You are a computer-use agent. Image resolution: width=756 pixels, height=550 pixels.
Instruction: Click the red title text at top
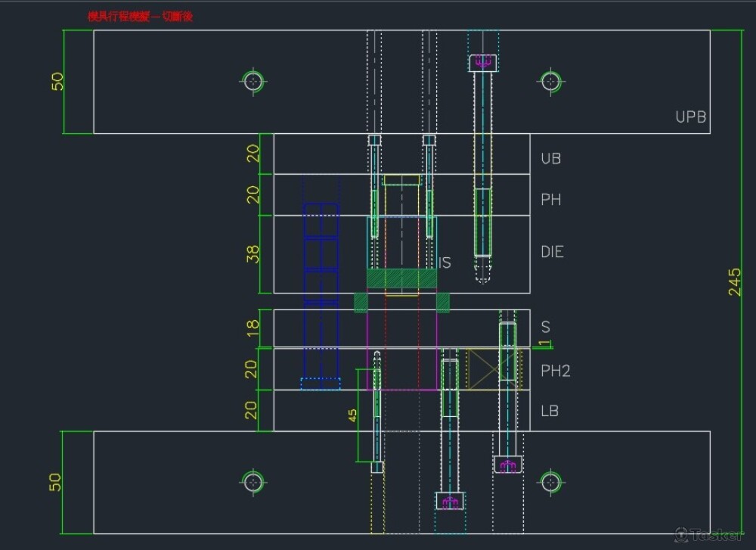[x=141, y=16]
